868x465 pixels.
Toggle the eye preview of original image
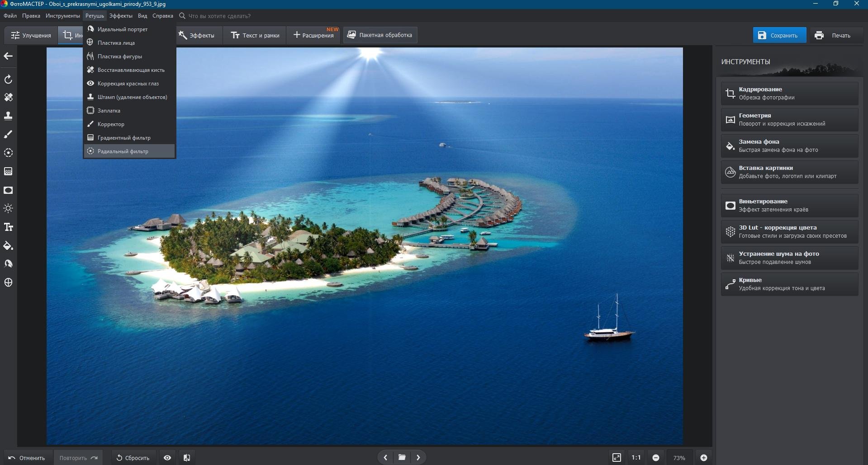167,458
